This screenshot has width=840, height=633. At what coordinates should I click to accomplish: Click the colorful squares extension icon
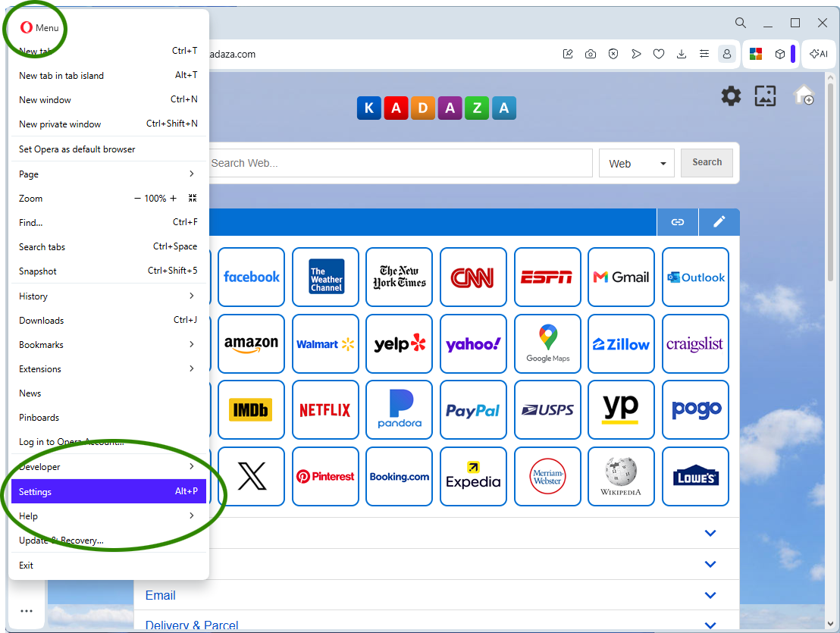point(755,54)
